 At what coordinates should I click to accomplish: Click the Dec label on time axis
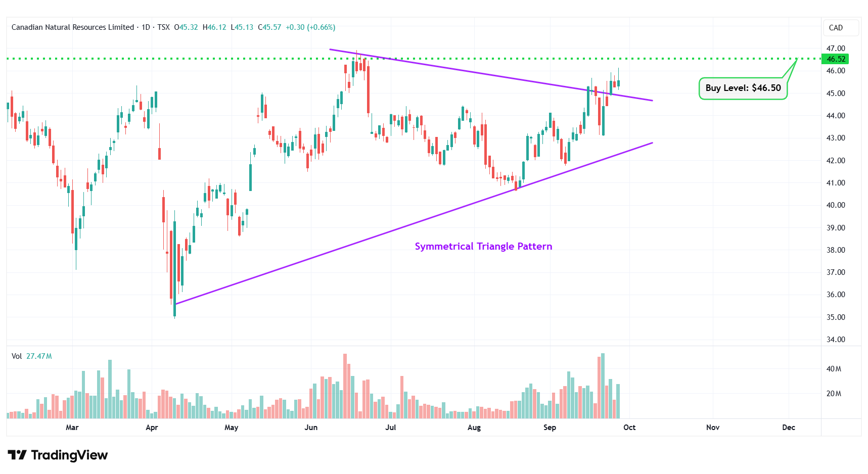tap(788, 428)
